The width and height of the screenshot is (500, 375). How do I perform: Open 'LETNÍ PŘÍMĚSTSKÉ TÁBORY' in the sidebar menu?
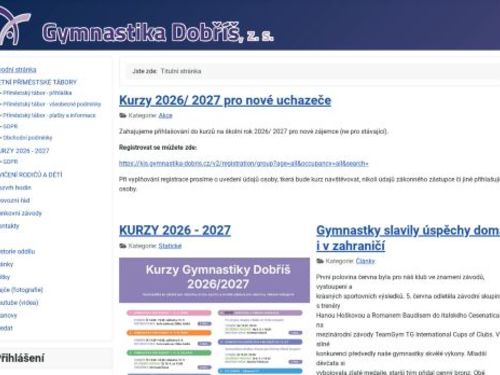(38, 82)
